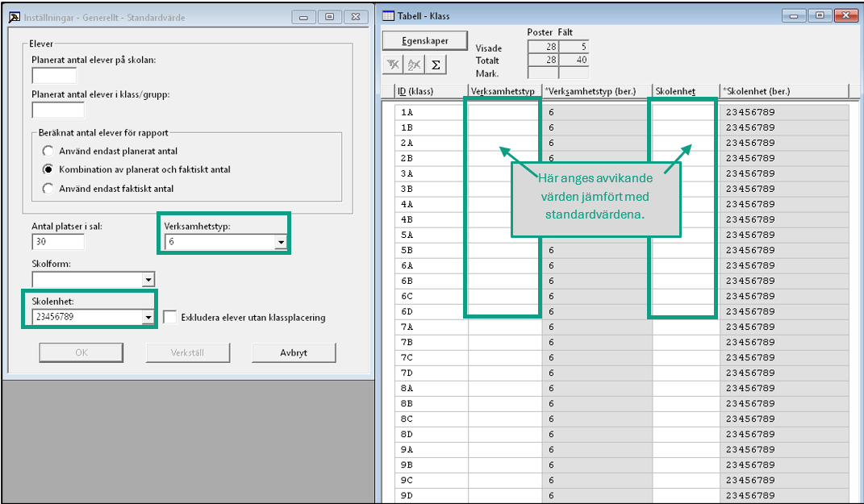Minimize the Inställningar window
Screen dimensions: 864x504
[303, 17]
